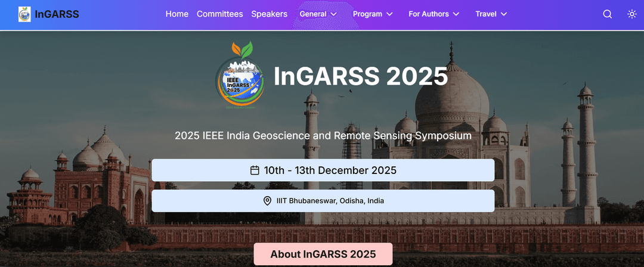Image resolution: width=644 pixels, height=267 pixels.
Task: Expand the General dropdown menu
Action: [x=318, y=14]
